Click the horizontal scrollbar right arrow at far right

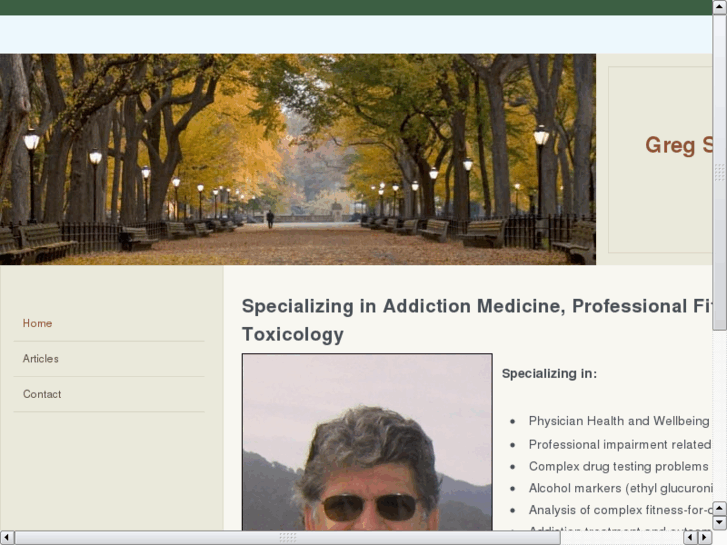705,538
